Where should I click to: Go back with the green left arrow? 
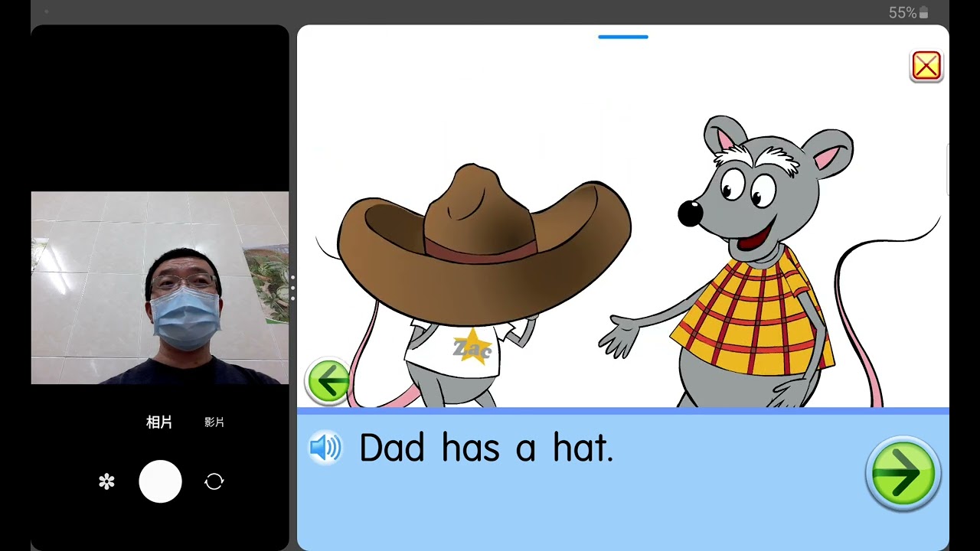(x=328, y=380)
